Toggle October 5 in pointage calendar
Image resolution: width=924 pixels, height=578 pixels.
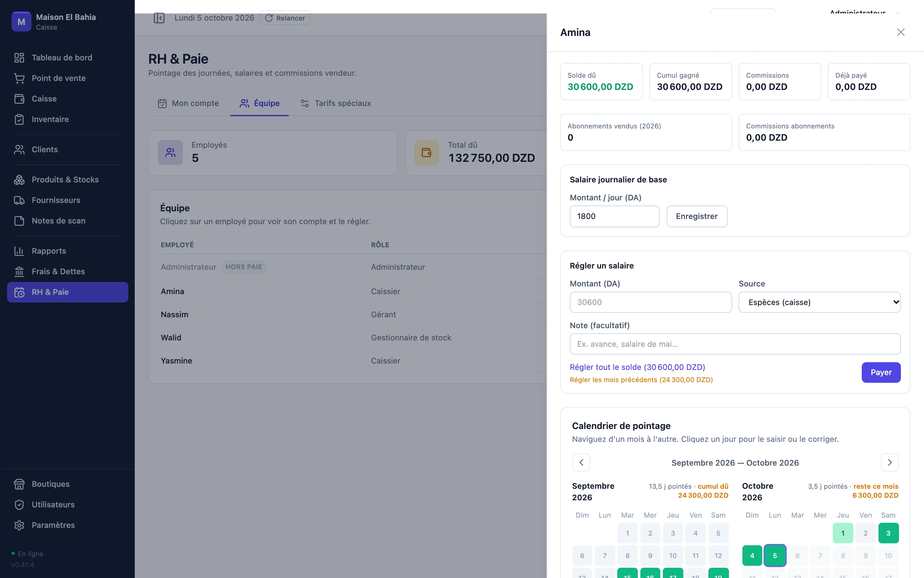tap(775, 556)
